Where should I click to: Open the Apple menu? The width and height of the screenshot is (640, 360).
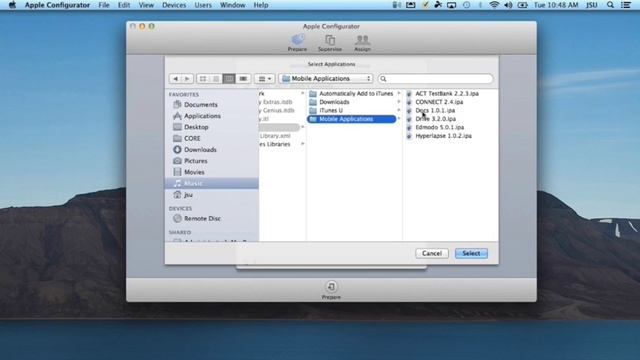(12, 5)
